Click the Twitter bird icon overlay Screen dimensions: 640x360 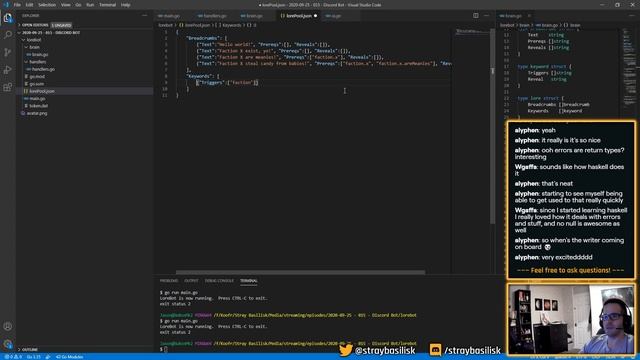click(x=345, y=350)
